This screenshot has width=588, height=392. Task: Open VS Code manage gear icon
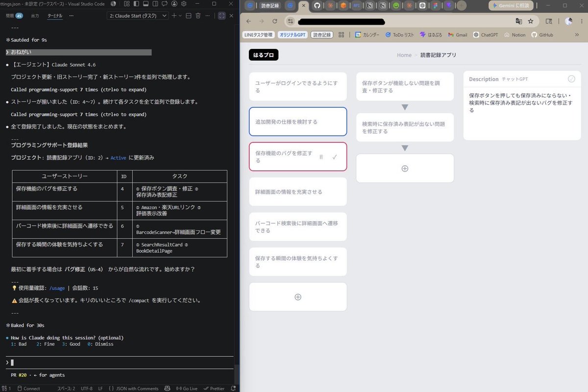pos(184,4)
